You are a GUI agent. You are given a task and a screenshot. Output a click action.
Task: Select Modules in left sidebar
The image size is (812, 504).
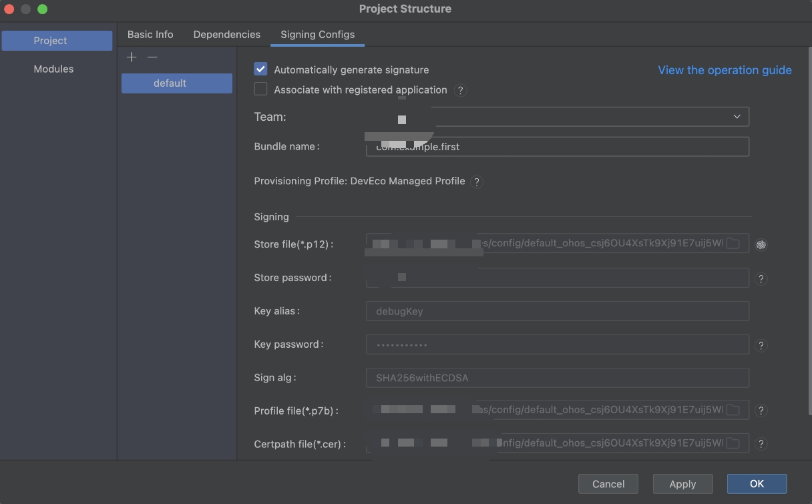(x=53, y=69)
